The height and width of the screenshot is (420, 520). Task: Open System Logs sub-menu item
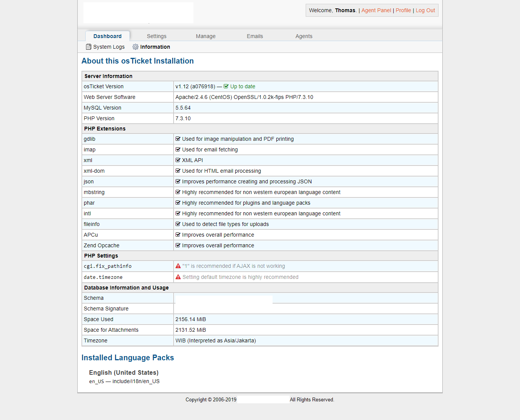pos(105,47)
